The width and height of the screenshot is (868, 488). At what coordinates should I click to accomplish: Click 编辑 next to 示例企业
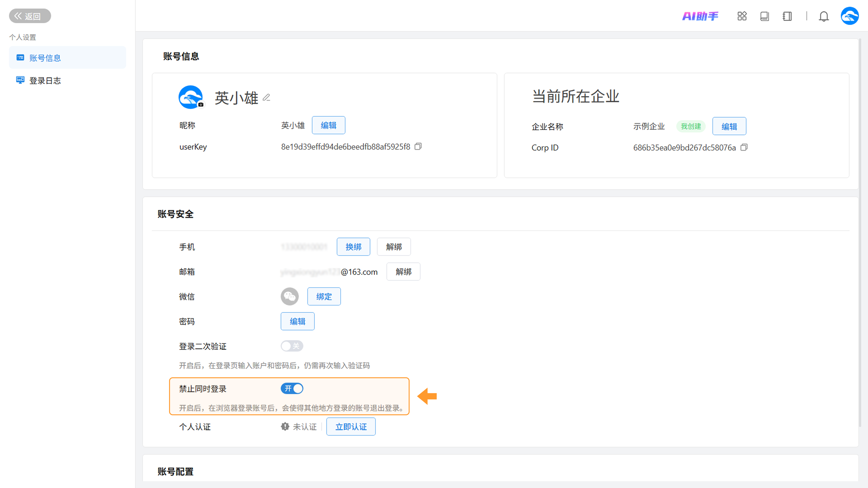tap(729, 126)
